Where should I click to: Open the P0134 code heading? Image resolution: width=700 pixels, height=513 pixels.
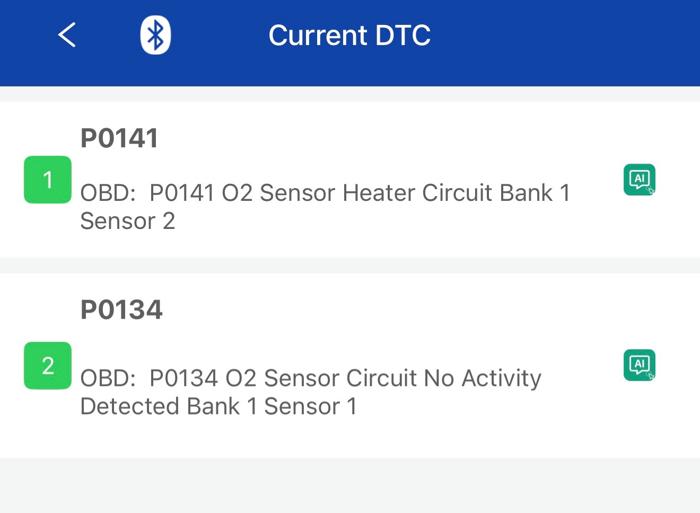click(x=121, y=309)
